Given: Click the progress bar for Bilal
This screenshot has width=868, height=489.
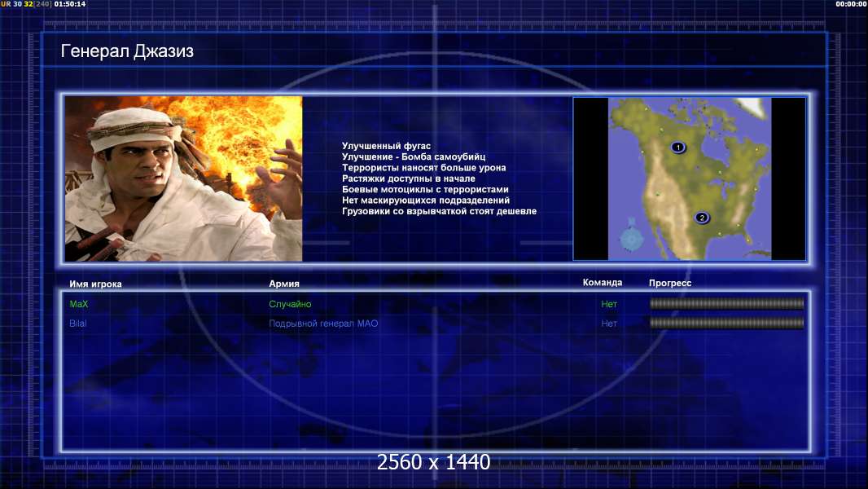Looking at the screenshot, I should [726, 323].
